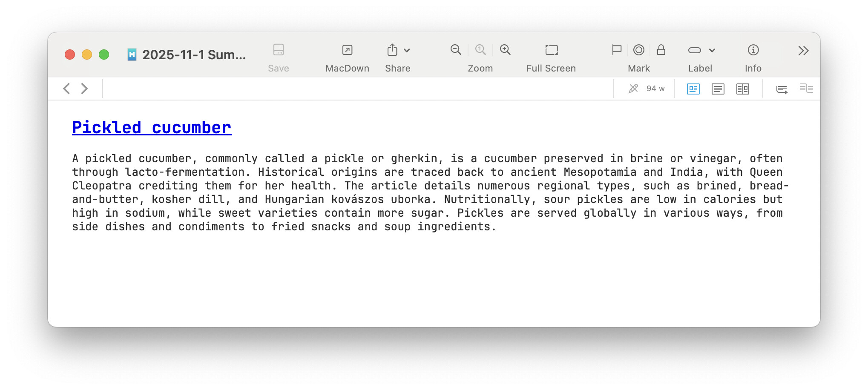Click the zoom out magnifier icon

(x=455, y=50)
